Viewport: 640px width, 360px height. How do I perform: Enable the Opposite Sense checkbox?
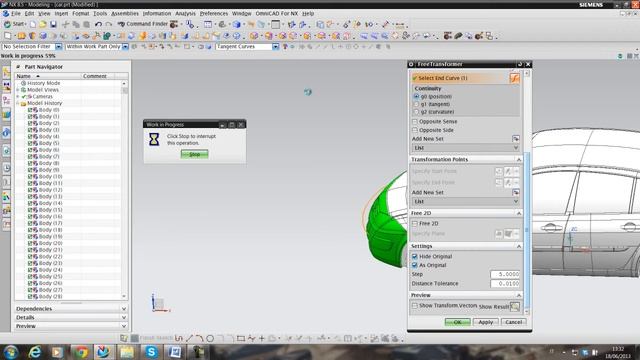(x=415, y=122)
